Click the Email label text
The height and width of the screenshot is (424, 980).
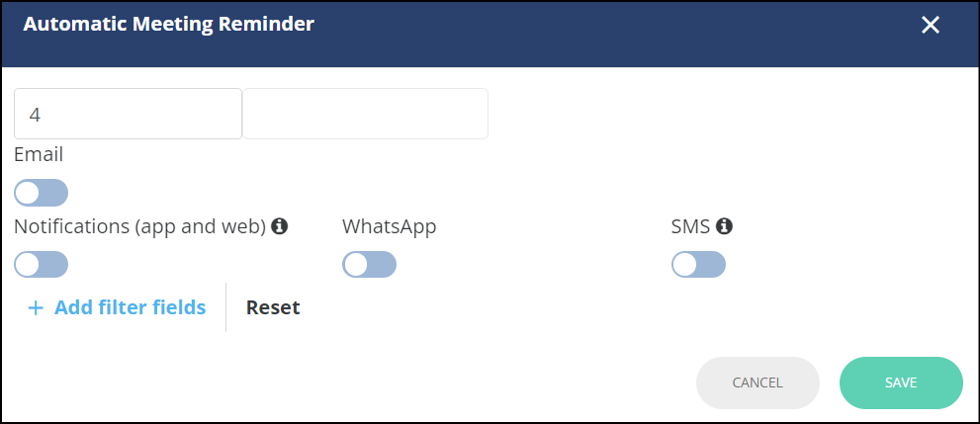click(39, 154)
